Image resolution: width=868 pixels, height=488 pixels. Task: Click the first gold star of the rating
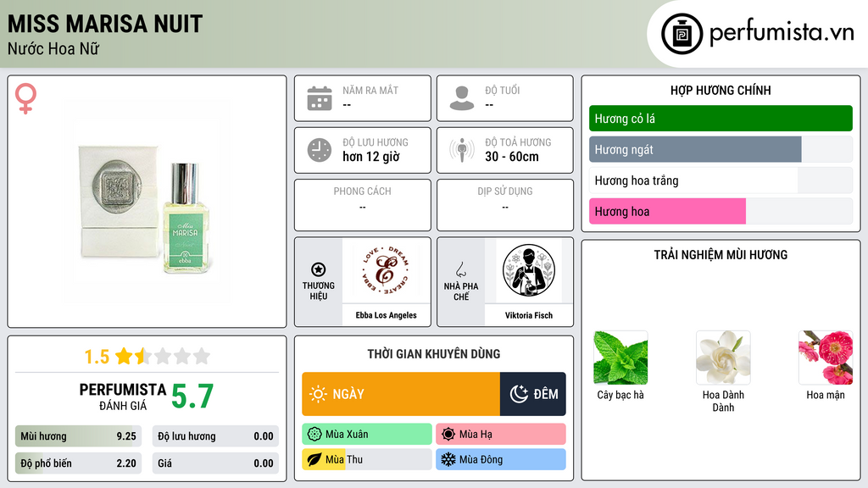(124, 356)
